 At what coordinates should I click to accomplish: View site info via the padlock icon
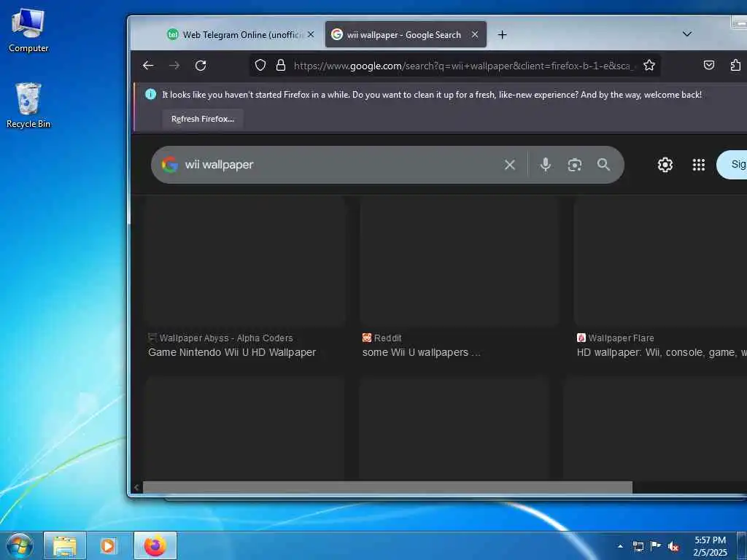tap(281, 65)
